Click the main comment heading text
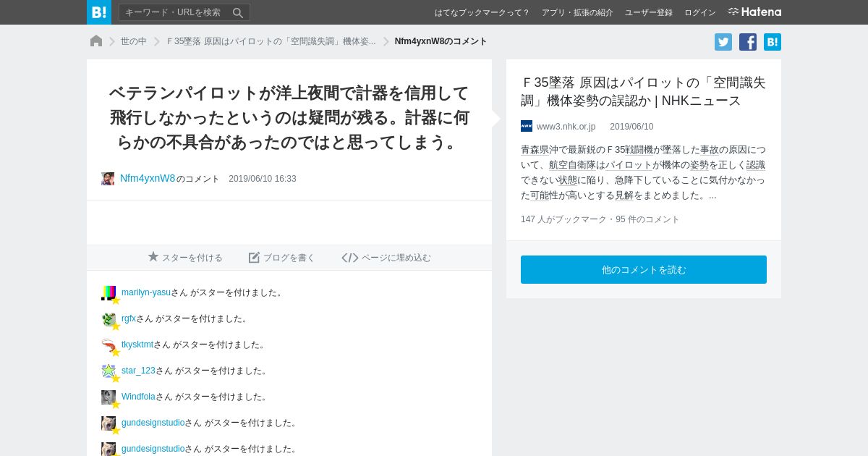 [x=289, y=117]
